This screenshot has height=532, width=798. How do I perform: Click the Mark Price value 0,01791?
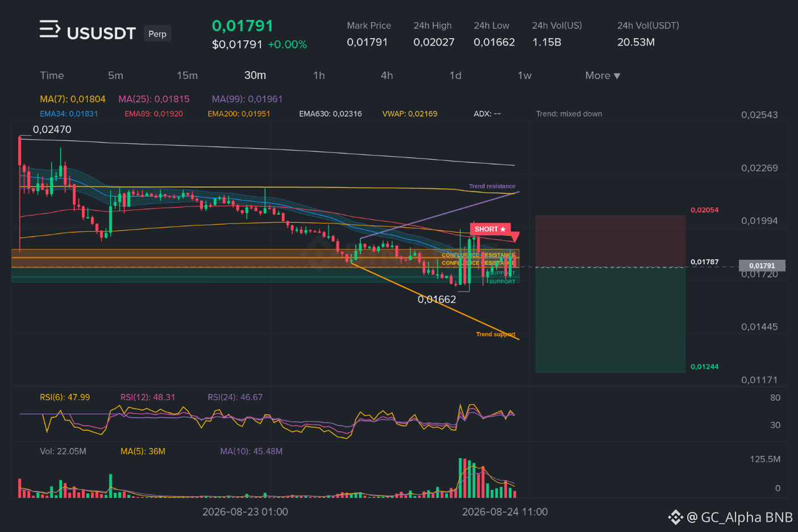tap(367, 42)
